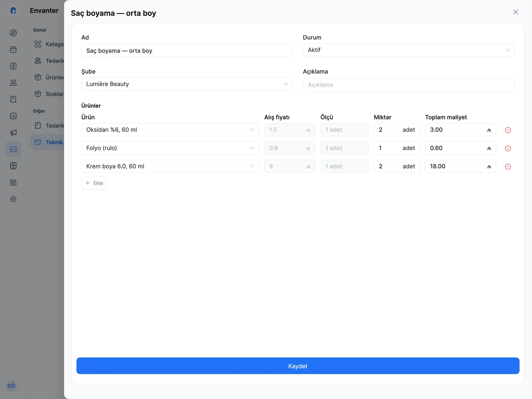Open the clipboard list icon in sidebar
This screenshot has height=399, width=532.
click(13, 66)
